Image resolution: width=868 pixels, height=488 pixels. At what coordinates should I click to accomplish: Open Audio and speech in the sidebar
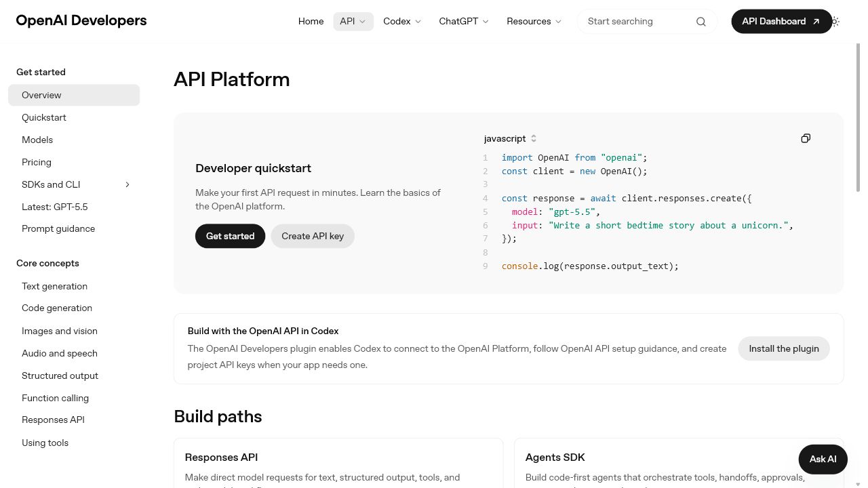click(x=74, y=353)
